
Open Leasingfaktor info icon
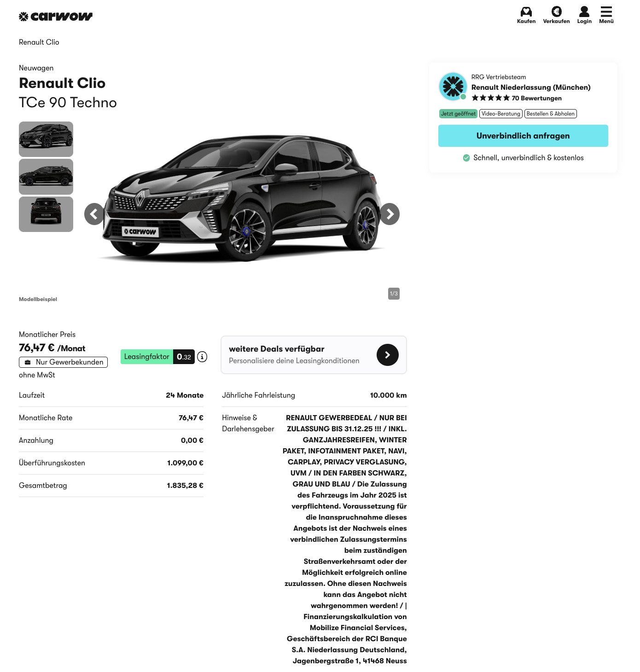pyautogui.click(x=202, y=357)
